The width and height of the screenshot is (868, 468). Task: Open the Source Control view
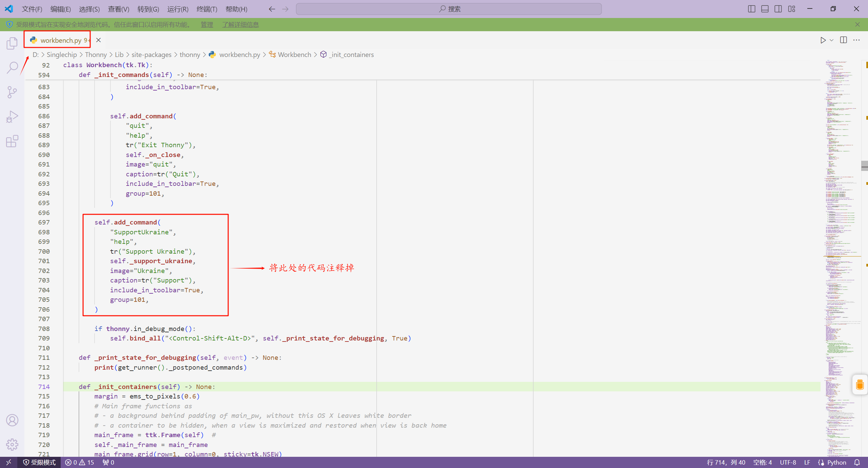click(x=12, y=92)
